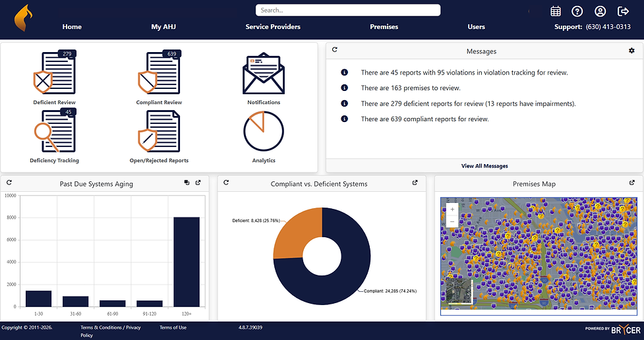Open the Deficient Review icon
The image size is (644, 340).
click(55, 72)
